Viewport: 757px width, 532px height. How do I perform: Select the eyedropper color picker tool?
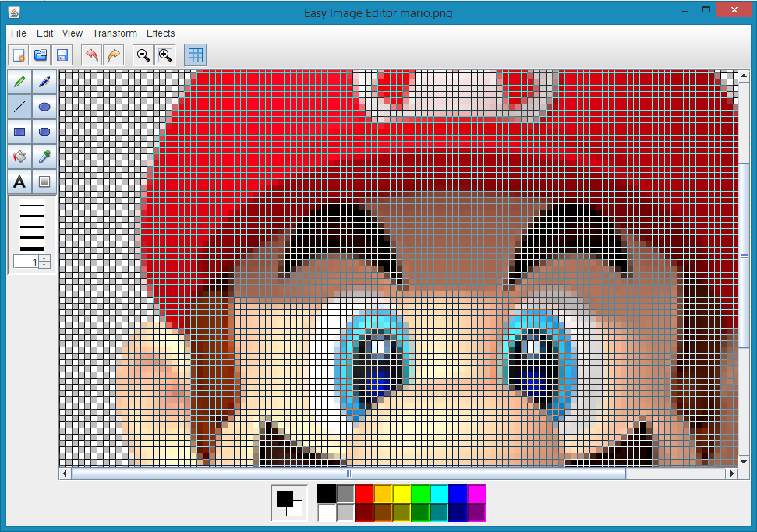coord(44,157)
